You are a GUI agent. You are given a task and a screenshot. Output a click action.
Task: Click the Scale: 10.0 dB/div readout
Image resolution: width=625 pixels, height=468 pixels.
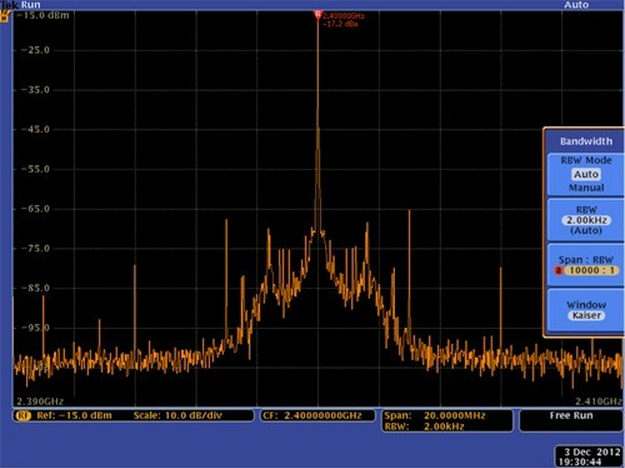click(x=178, y=416)
